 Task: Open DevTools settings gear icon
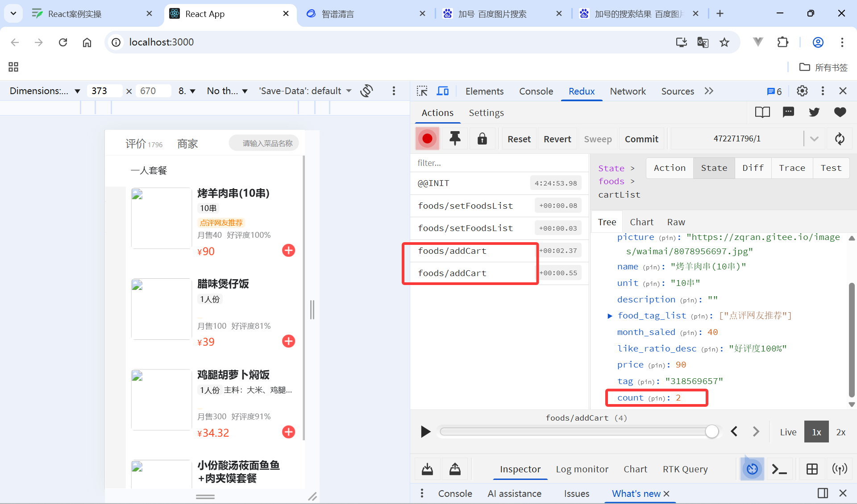coord(802,91)
